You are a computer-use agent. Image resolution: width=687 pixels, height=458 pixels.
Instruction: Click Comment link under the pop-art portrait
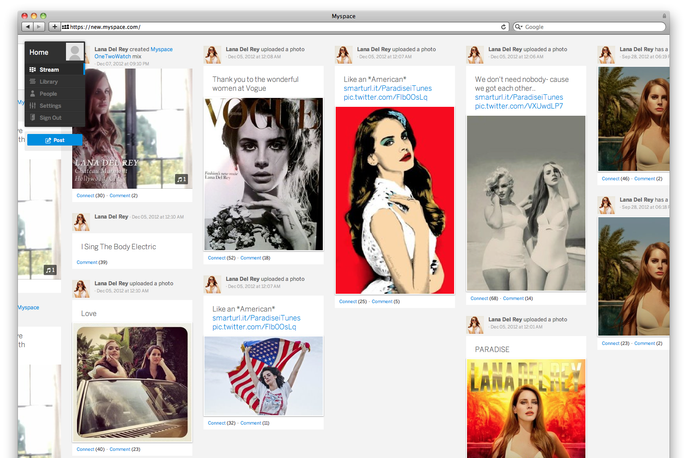(382, 301)
